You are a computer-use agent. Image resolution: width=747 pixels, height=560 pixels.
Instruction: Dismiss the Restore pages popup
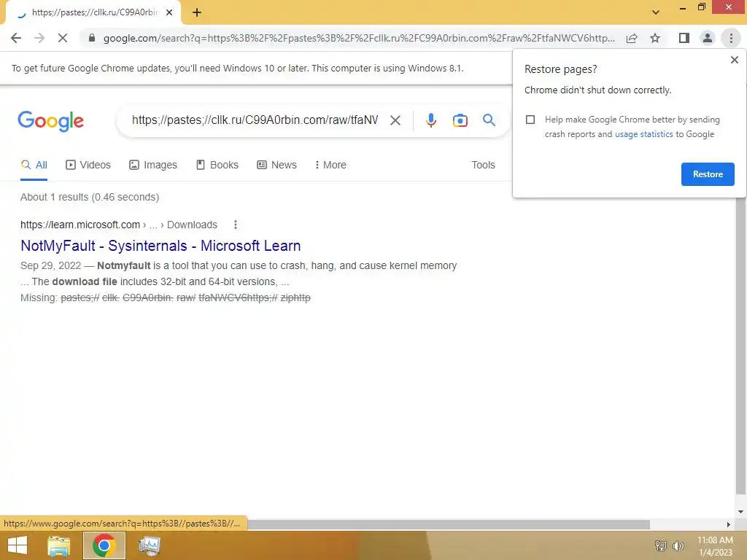(x=734, y=60)
